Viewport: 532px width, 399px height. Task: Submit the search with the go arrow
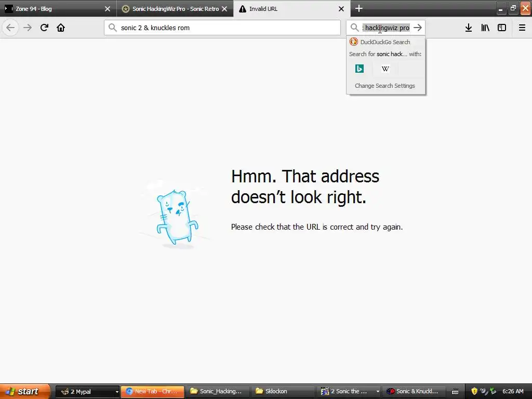pos(418,28)
